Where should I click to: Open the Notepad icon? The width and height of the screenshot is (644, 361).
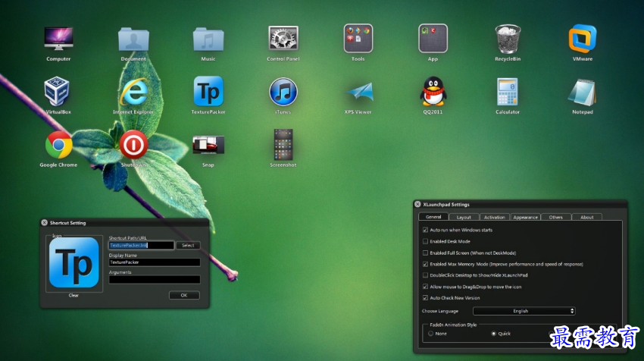point(583,92)
